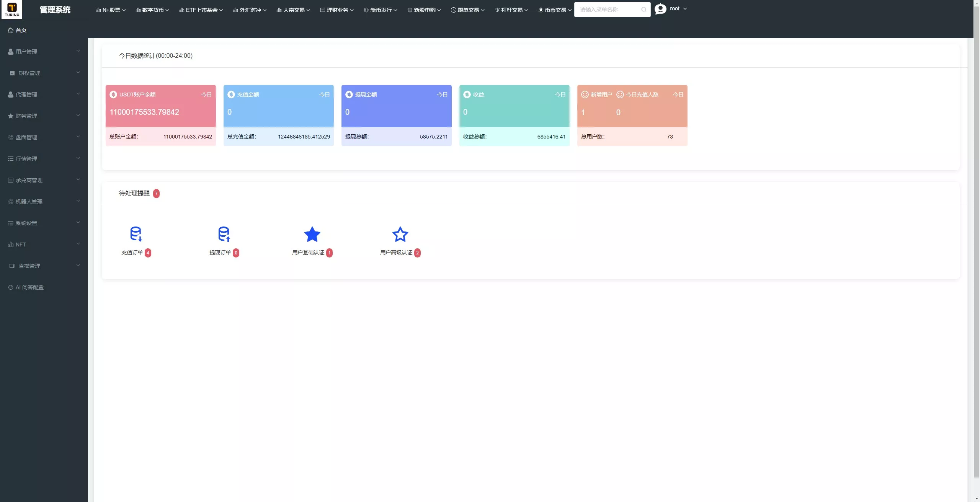Open the 新币发行 top menu
Viewport: 980px width, 502px height.
[381, 10]
